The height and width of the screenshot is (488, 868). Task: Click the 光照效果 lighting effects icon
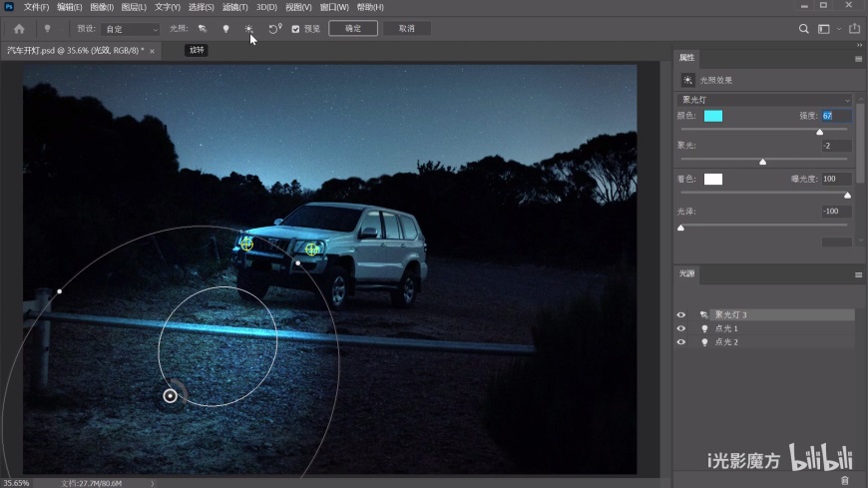pos(687,80)
